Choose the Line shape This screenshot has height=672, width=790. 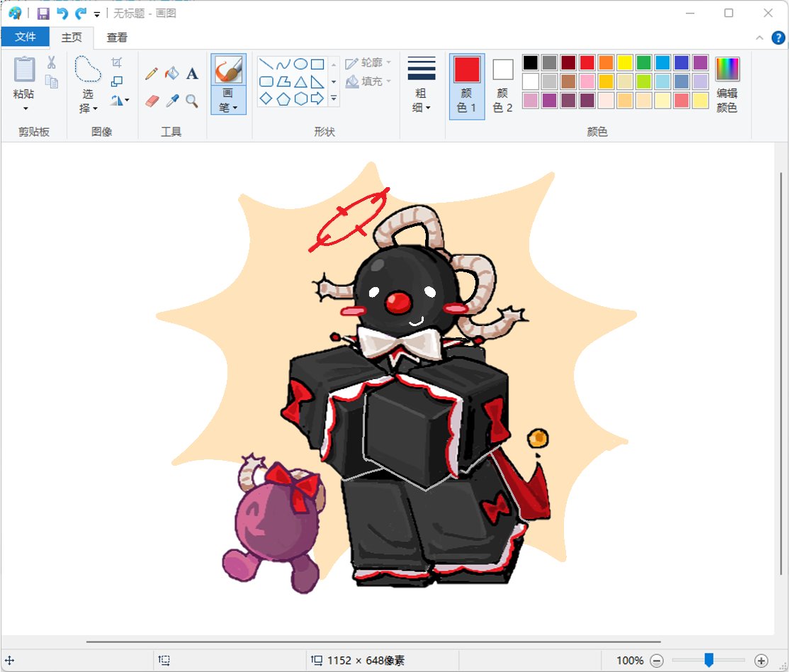coord(266,64)
